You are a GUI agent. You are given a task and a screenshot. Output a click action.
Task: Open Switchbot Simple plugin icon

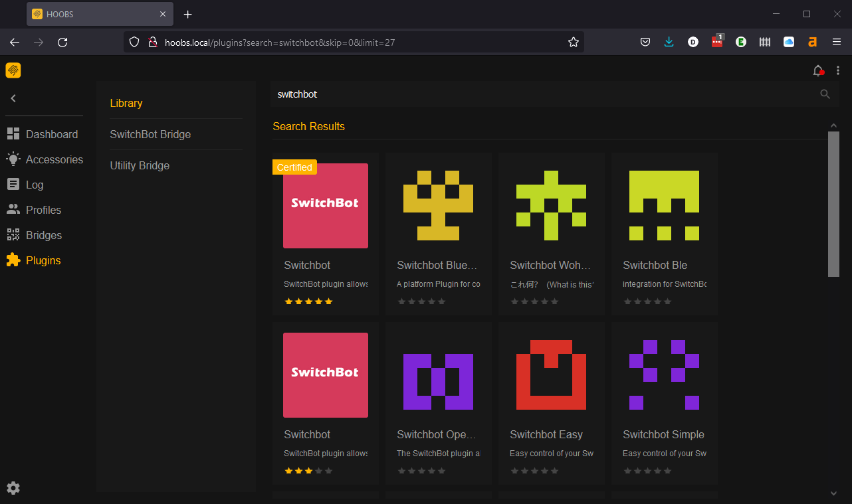tap(665, 375)
